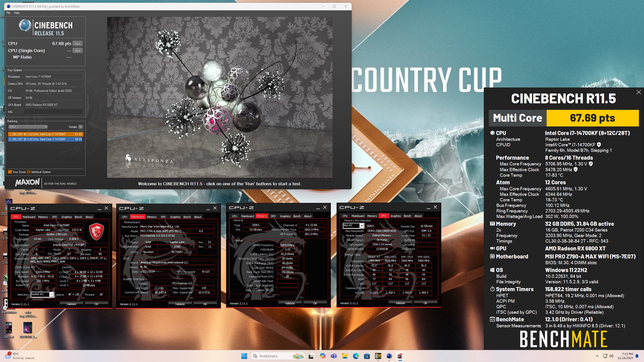
Task: Switch to Mainboard tab in CPU-Z SPD window
Action: tap(358, 216)
